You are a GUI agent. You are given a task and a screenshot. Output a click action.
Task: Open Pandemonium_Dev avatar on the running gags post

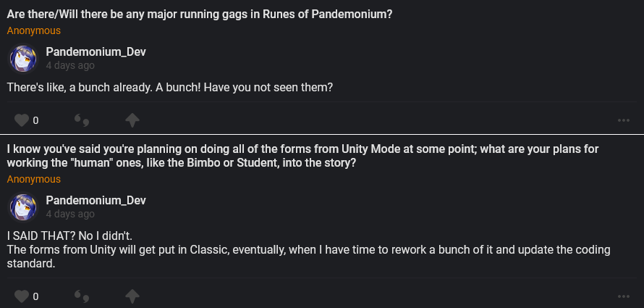23,59
